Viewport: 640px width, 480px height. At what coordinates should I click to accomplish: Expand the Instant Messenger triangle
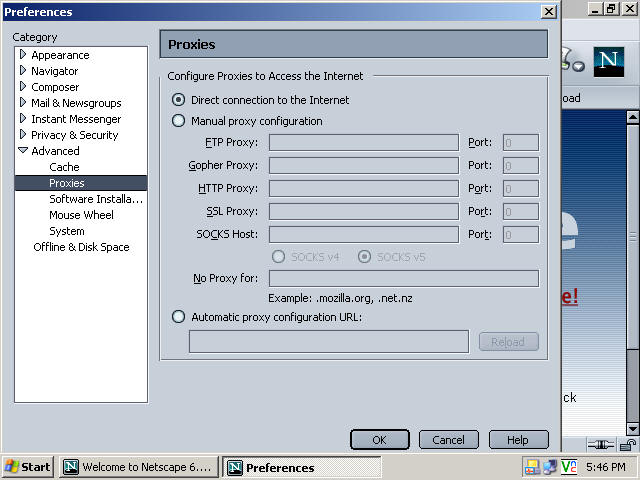tap(23, 118)
